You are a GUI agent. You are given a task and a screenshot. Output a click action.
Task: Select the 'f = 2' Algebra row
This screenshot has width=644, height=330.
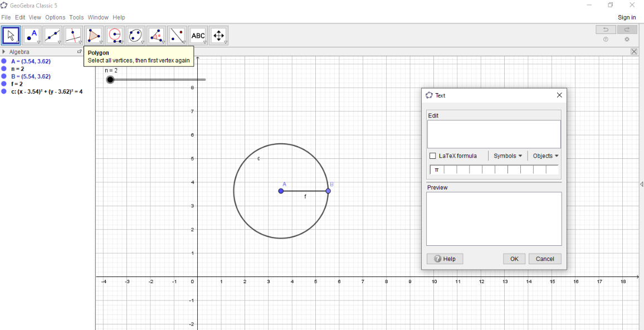(x=17, y=84)
